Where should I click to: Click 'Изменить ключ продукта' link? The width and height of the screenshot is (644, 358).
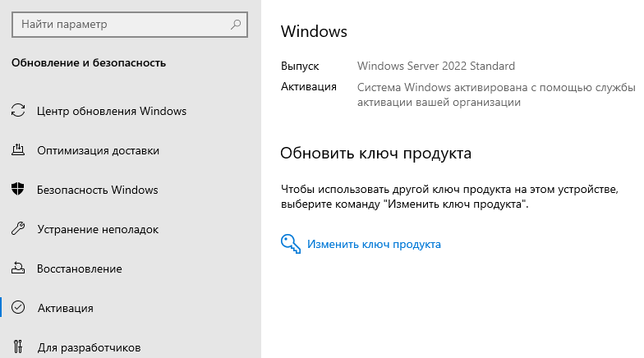pyautogui.click(x=374, y=245)
